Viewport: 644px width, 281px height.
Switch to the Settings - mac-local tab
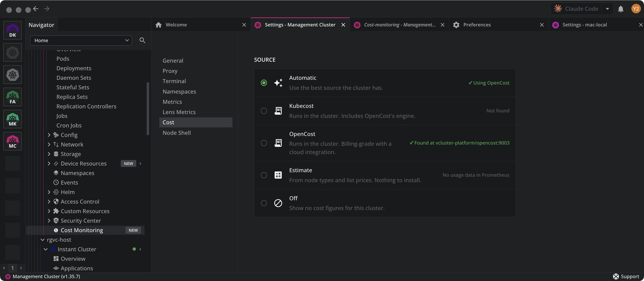coord(596,25)
